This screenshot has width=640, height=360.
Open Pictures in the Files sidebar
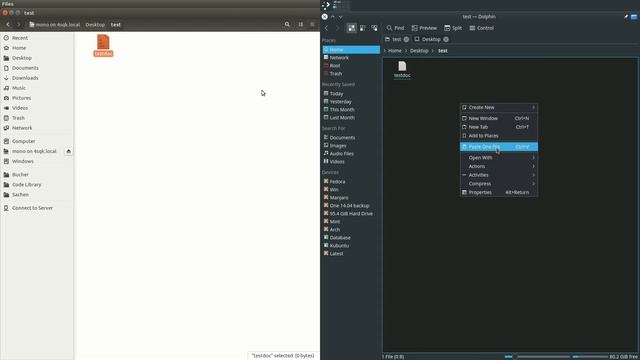(21, 98)
